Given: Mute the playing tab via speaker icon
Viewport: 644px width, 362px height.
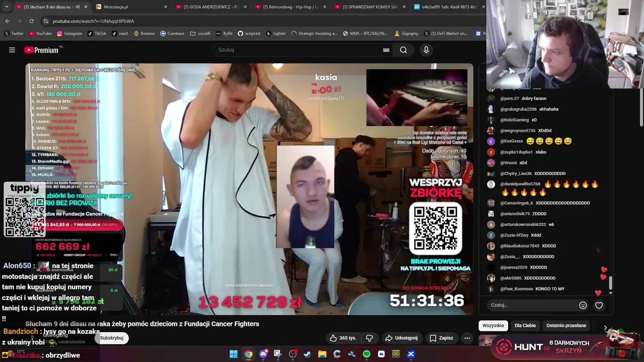Looking at the screenshot, I should click(77, 7).
